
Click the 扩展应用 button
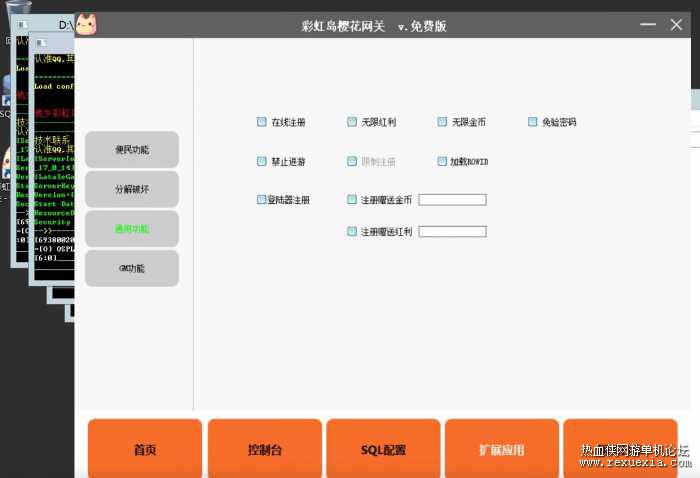502,450
